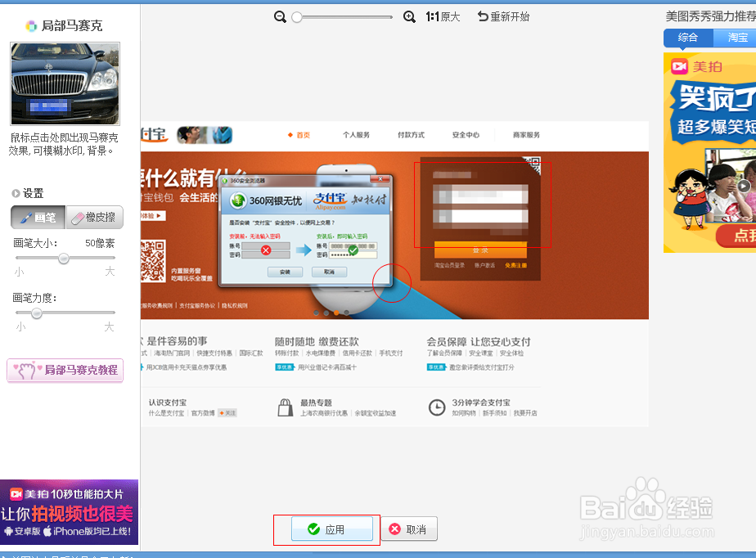Select the 1:1 原大 original size option

coord(443,17)
